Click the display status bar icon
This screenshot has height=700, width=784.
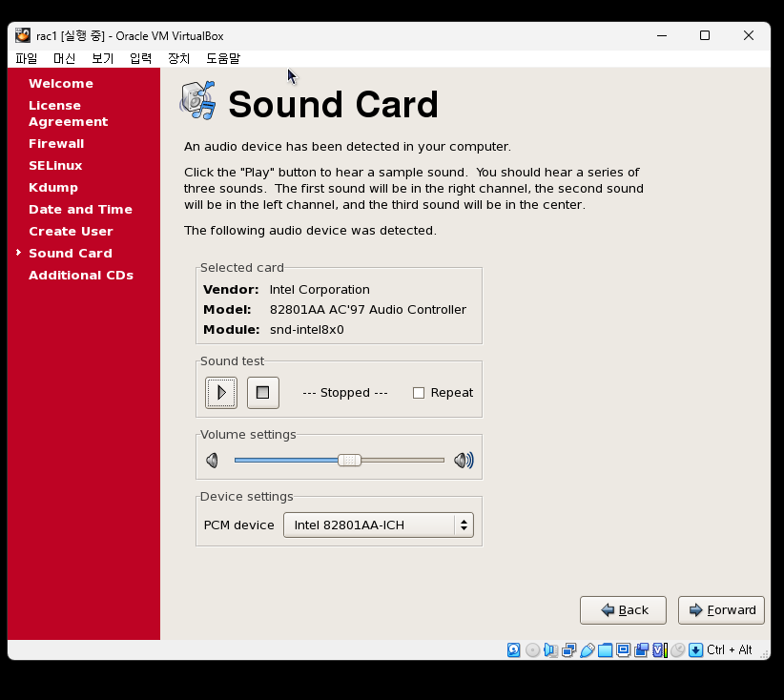[x=623, y=650]
